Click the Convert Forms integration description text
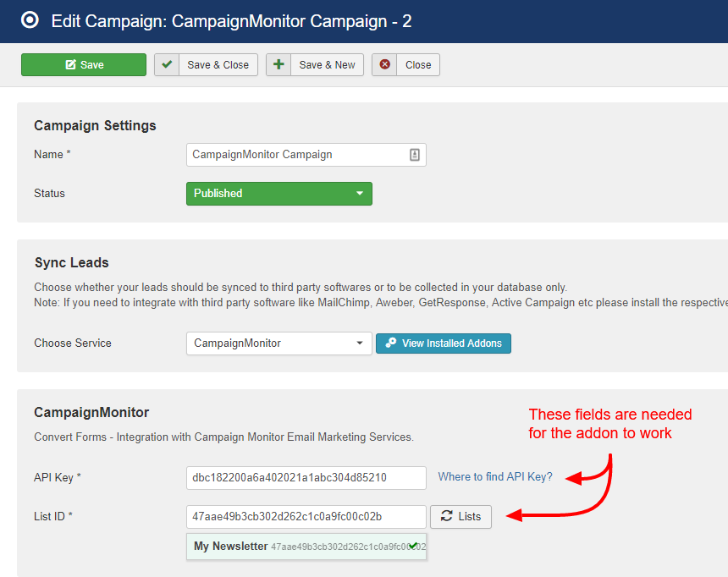 223,437
